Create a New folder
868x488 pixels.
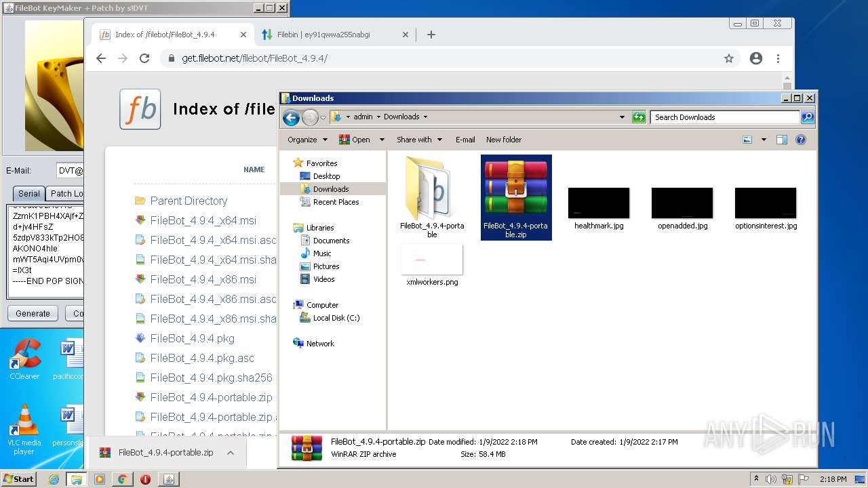pyautogui.click(x=504, y=140)
